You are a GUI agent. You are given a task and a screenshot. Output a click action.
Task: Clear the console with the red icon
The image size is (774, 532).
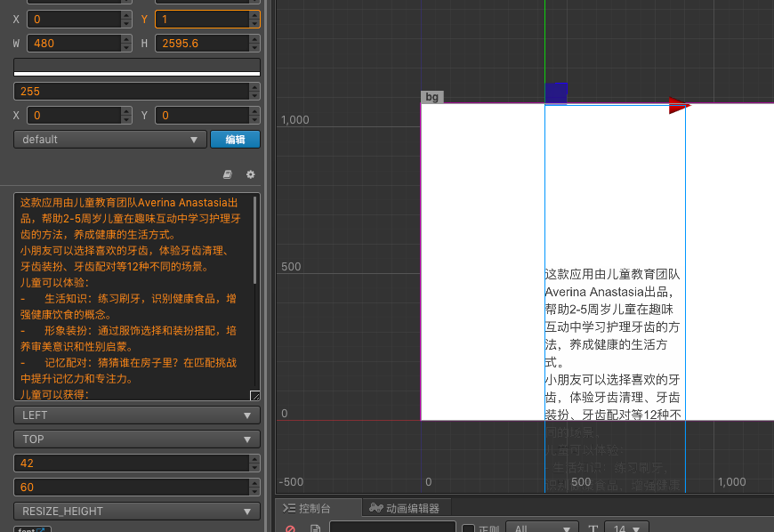click(x=290, y=528)
